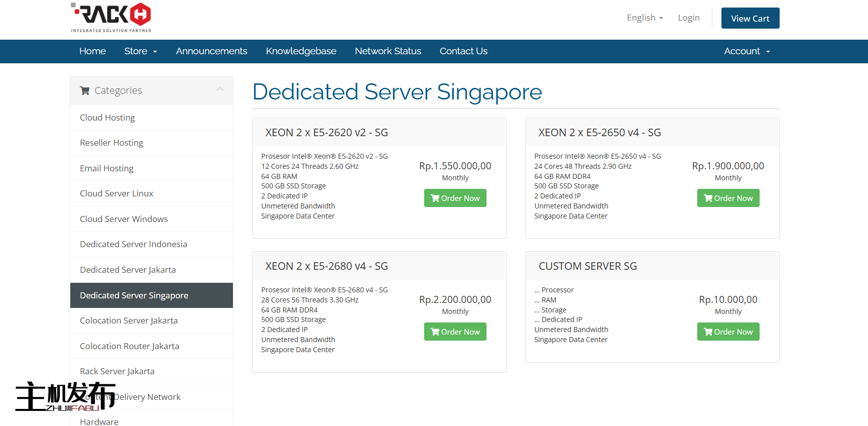Order the Custom Server SG plan
Viewport: 868px width, 426px height.
click(x=727, y=332)
